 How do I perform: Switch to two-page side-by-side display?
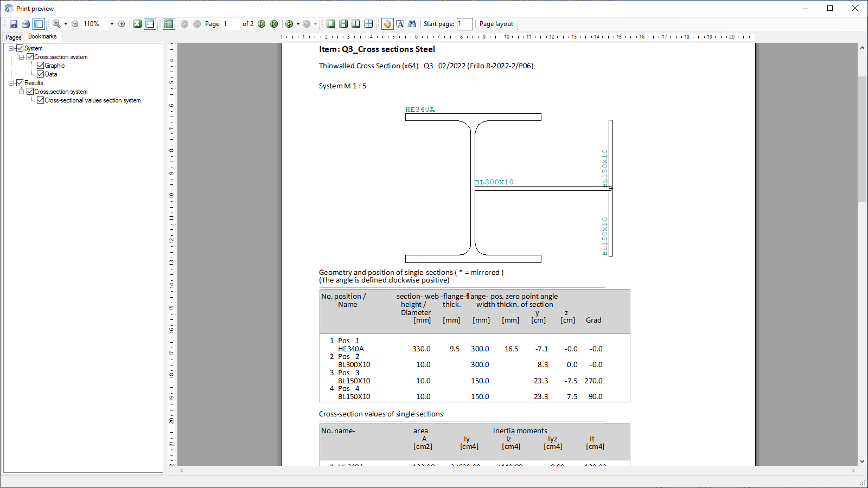tap(356, 24)
